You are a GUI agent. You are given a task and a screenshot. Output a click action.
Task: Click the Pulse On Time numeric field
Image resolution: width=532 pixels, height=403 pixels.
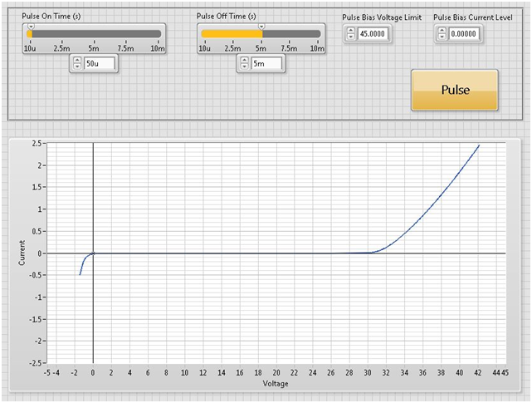click(99, 64)
